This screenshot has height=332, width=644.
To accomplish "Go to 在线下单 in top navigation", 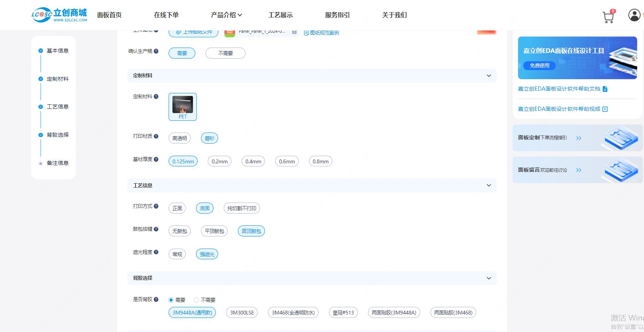I will click(166, 15).
